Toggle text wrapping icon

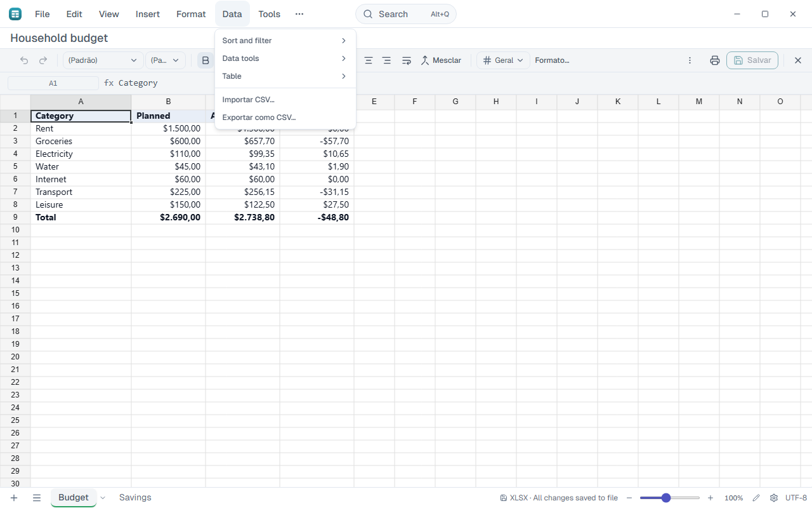(x=407, y=60)
